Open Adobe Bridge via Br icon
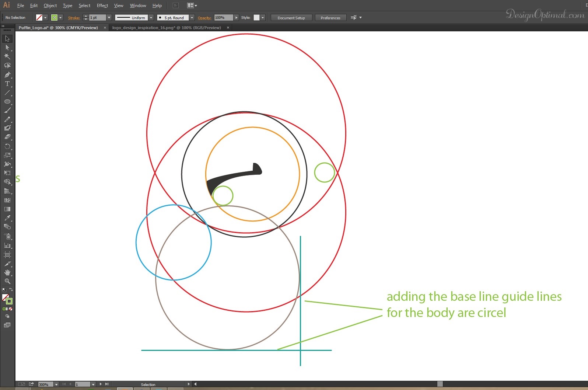 (176, 6)
